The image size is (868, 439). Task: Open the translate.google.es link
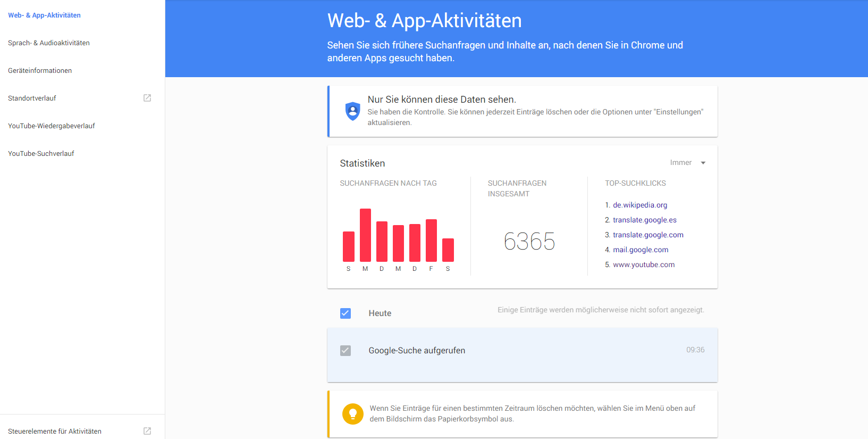coord(644,220)
